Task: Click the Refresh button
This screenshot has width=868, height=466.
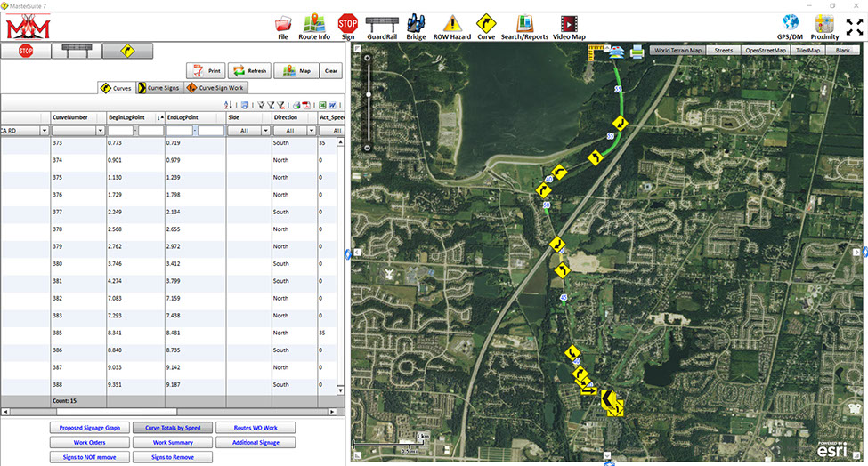Action: (x=250, y=71)
